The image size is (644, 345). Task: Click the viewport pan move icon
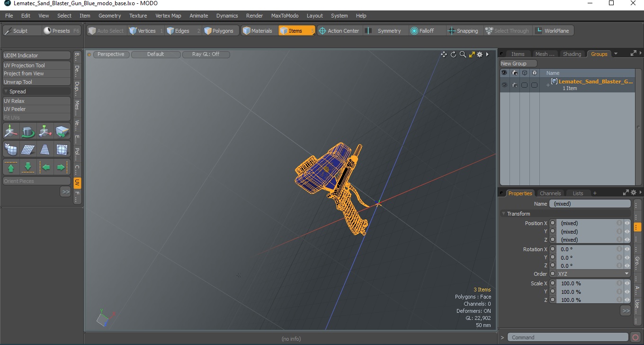pyautogui.click(x=444, y=54)
